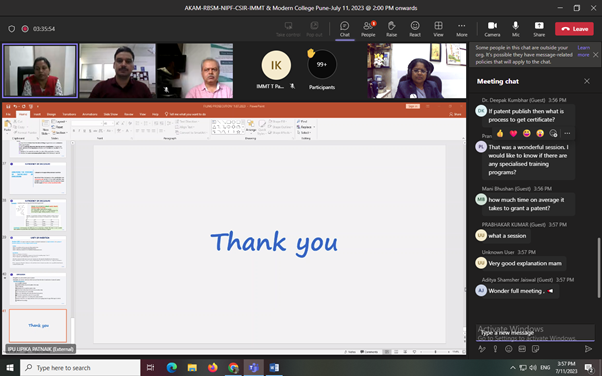The image size is (602, 376).
Task: Click the Share screen icon
Action: [x=539, y=29]
